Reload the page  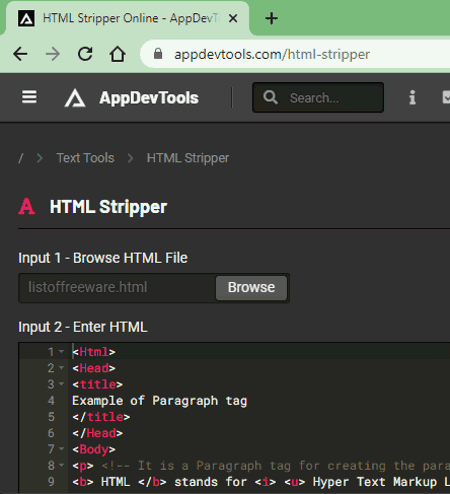click(x=85, y=54)
